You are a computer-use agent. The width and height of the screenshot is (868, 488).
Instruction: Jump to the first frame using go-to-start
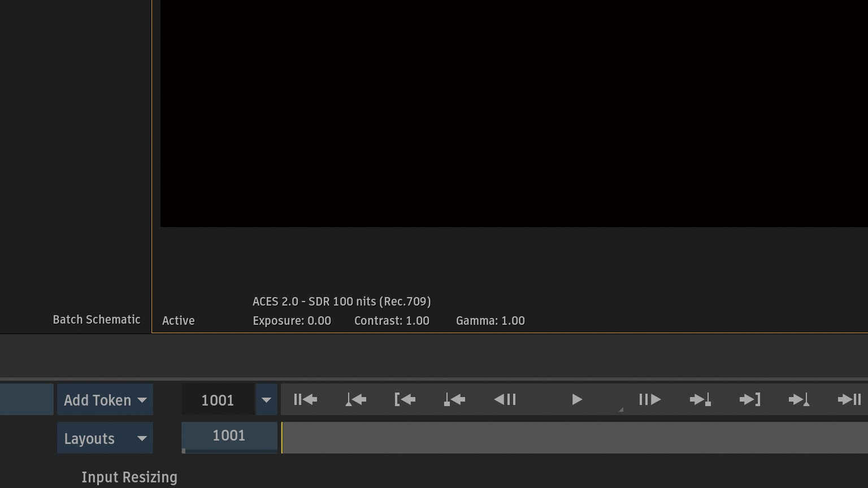point(305,400)
